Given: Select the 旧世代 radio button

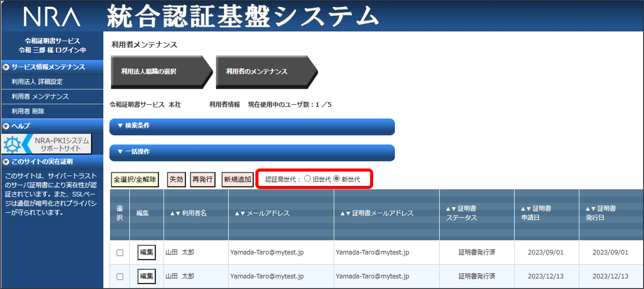Looking at the screenshot, I should 307,179.
